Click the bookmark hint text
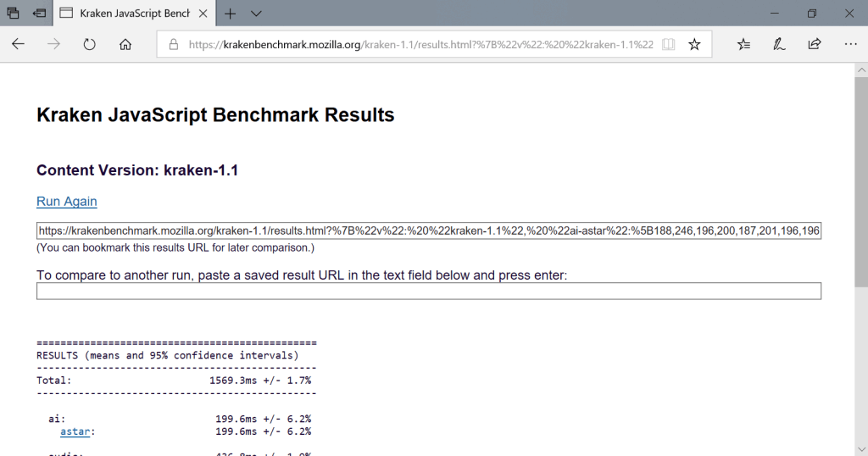 point(175,248)
